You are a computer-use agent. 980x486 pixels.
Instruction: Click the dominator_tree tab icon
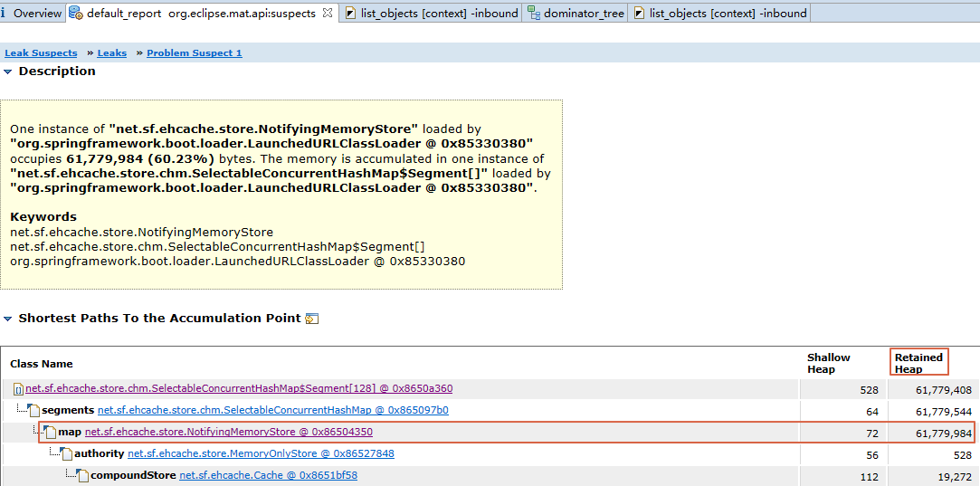click(x=534, y=13)
